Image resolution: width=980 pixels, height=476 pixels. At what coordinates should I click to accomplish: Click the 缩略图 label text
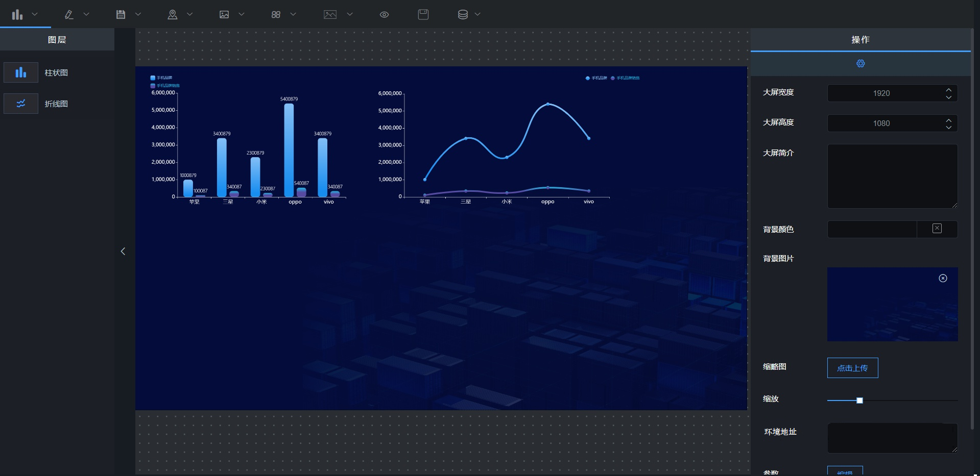[775, 366]
